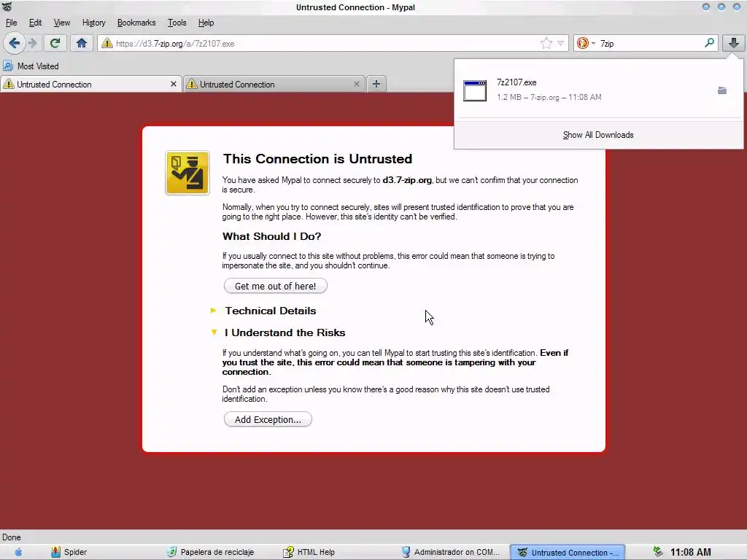Click the 11:08 AM taskbar clock
Viewport: 747px width, 560px height.
click(690, 552)
